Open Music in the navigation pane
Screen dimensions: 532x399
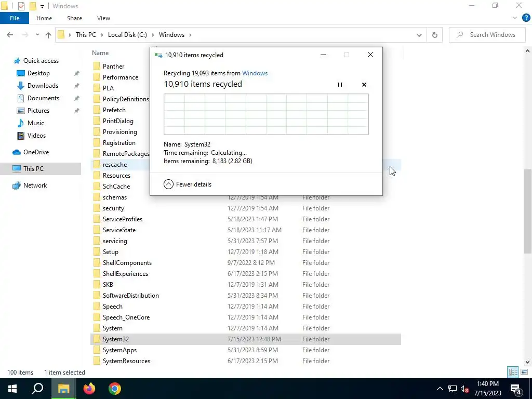click(x=35, y=123)
